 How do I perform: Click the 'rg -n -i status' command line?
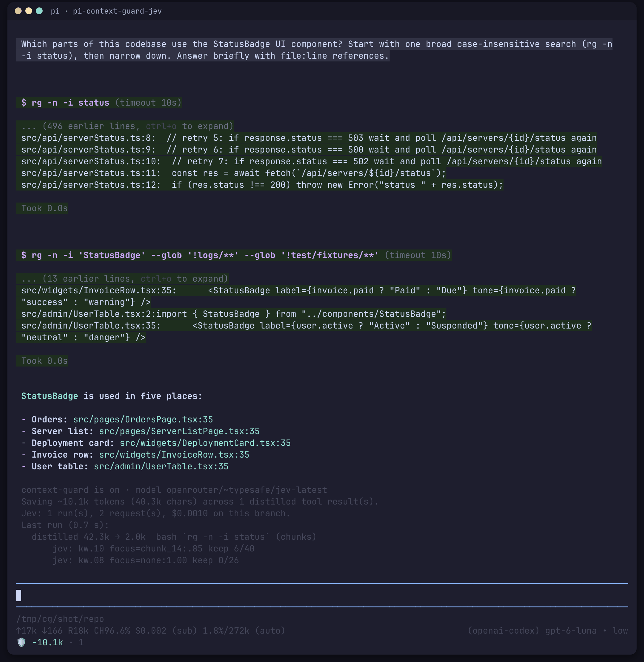click(99, 103)
